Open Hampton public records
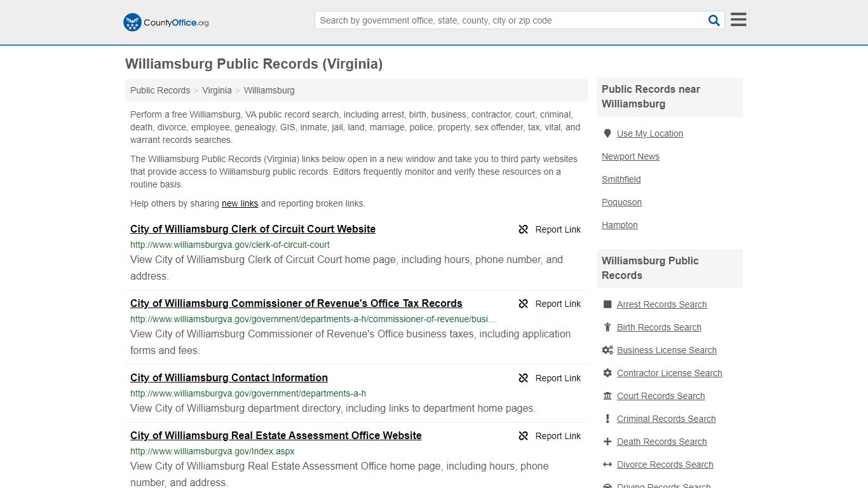 tap(620, 225)
